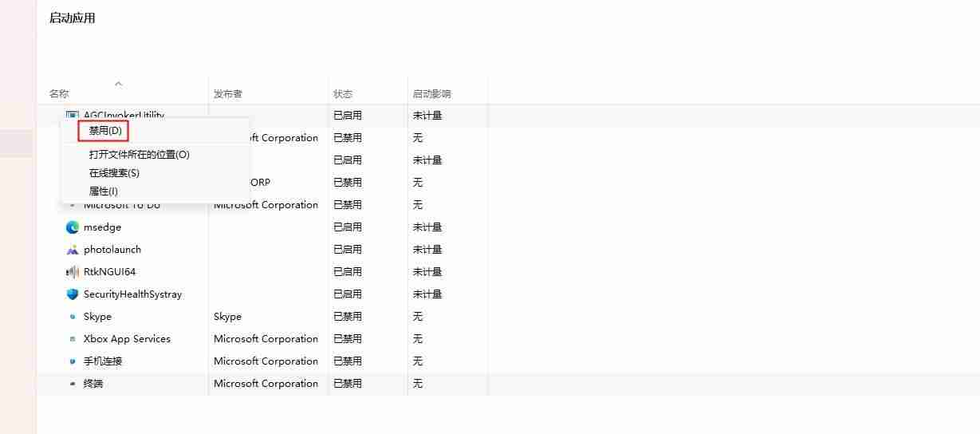Click 已禁用 status for 手机连接
This screenshot has height=434, width=980.
pyautogui.click(x=348, y=361)
